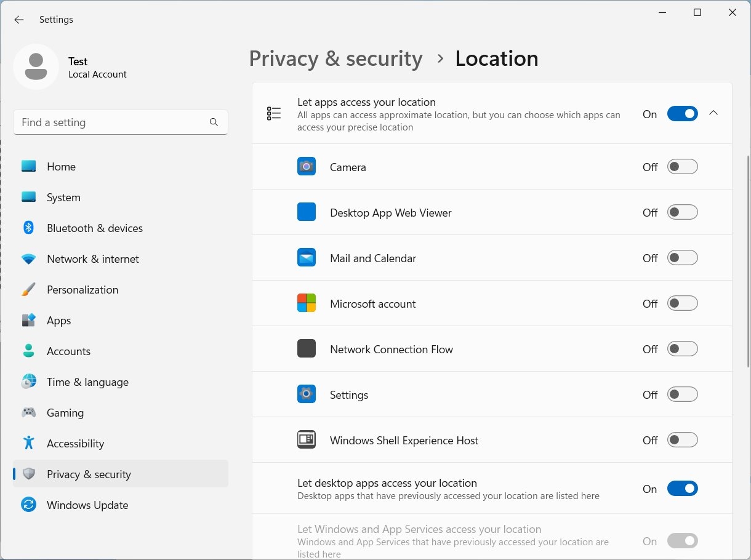Image resolution: width=751 pixels, height=560 pixels.
Task: Click the Mail and Calendar envelope icon
Action: [x=307, y=258]
